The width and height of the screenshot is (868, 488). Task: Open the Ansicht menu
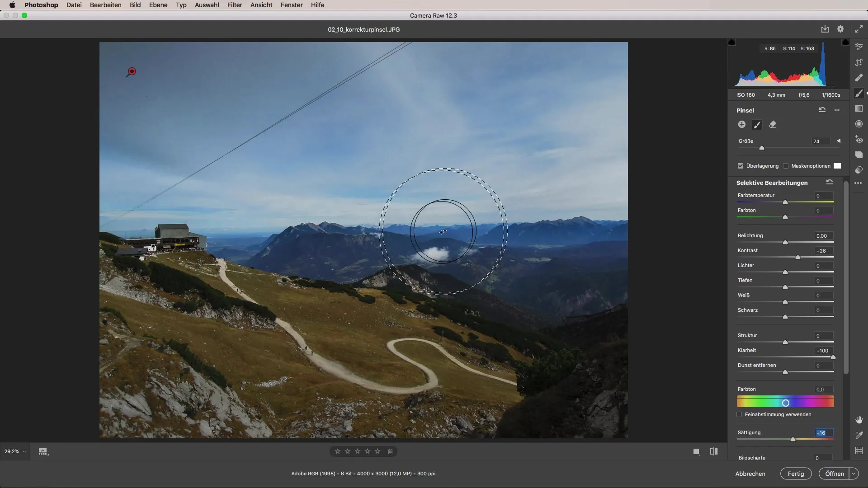tap(261, 5)
